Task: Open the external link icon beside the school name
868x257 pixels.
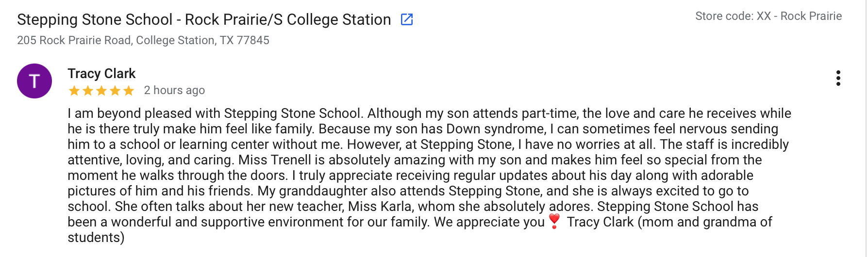Action: [407, 19]
